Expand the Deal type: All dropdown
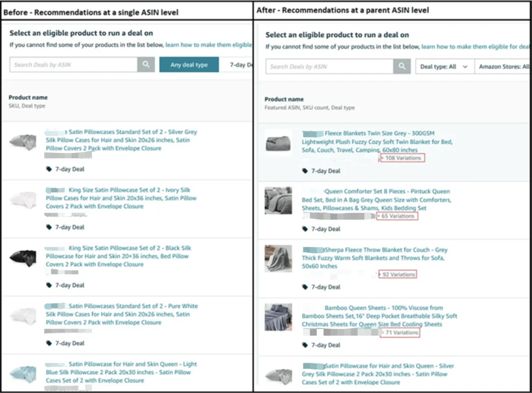 [444, 67]
